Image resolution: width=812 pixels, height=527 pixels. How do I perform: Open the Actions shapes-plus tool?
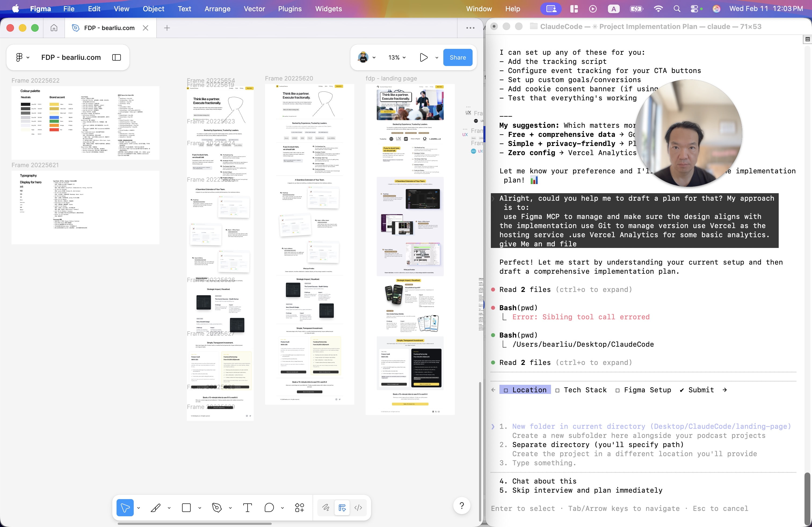pyautogui.click(x=300, y=508)
